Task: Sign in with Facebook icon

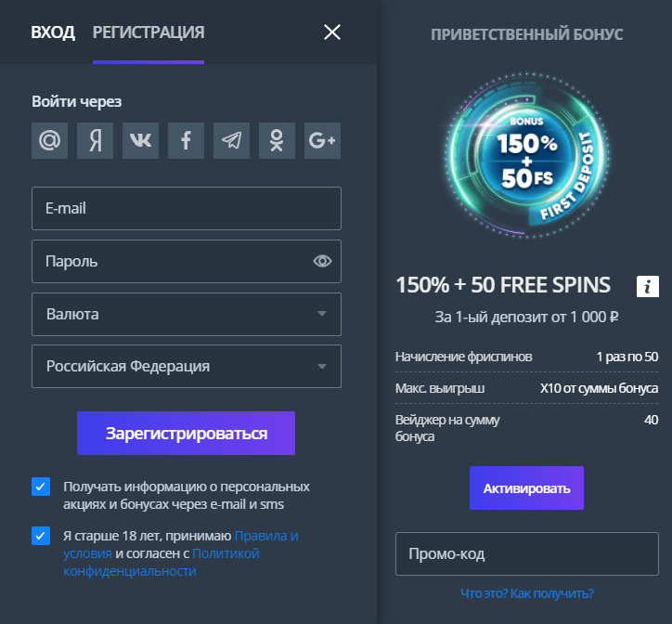Action: coord(186,140)
